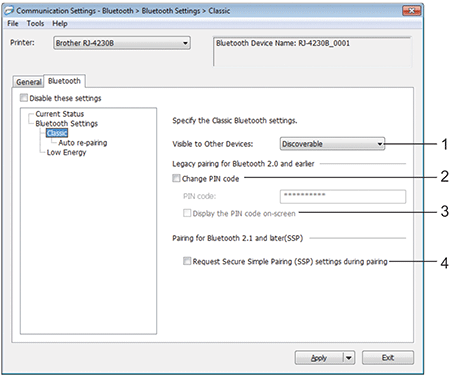
Task: Click the PIN code input field
Action: click(343, 196)
